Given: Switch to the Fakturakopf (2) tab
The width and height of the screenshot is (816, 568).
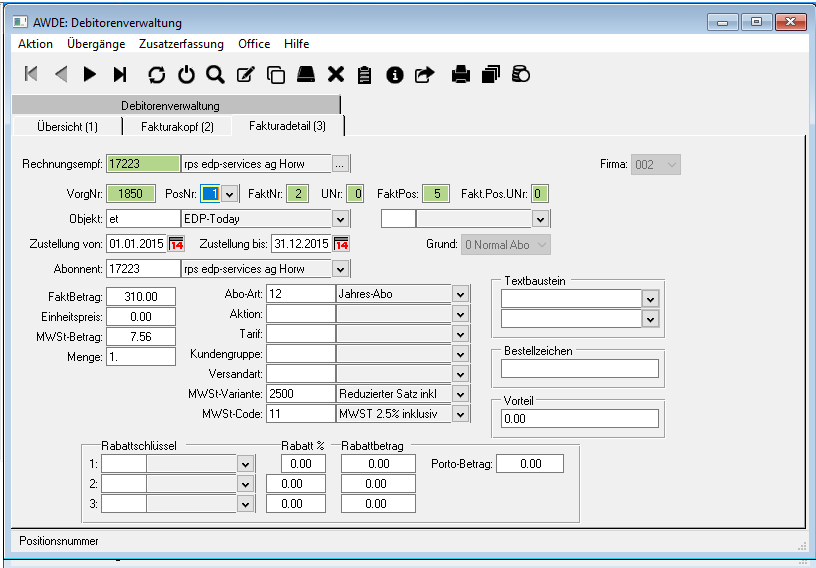Looking at the screenshot, I should (x=176, y=127).
